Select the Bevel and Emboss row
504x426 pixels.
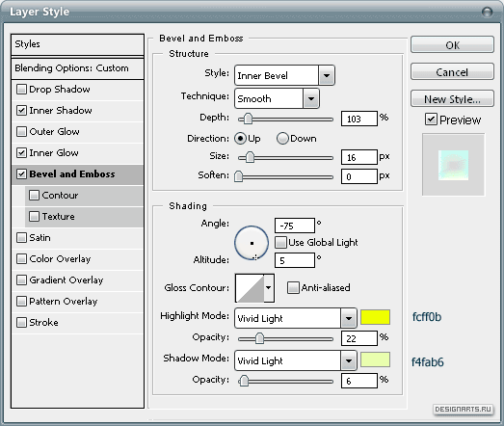77,173
